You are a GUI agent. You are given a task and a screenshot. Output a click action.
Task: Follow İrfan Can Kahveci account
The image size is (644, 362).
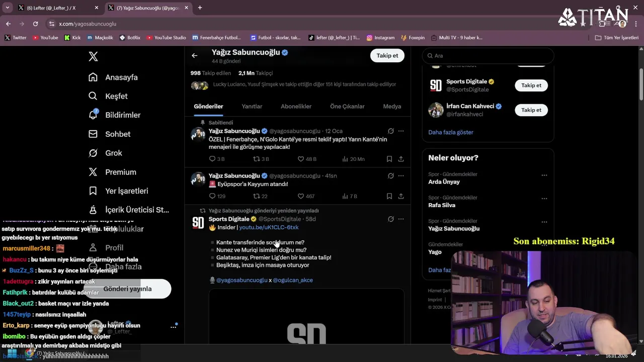coord(531,110)
